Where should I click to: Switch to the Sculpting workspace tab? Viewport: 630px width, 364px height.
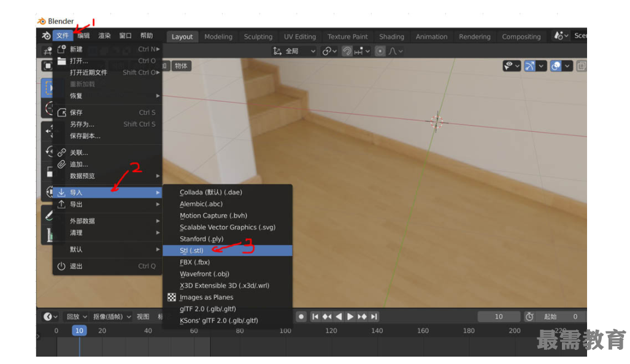pos(258,37)
